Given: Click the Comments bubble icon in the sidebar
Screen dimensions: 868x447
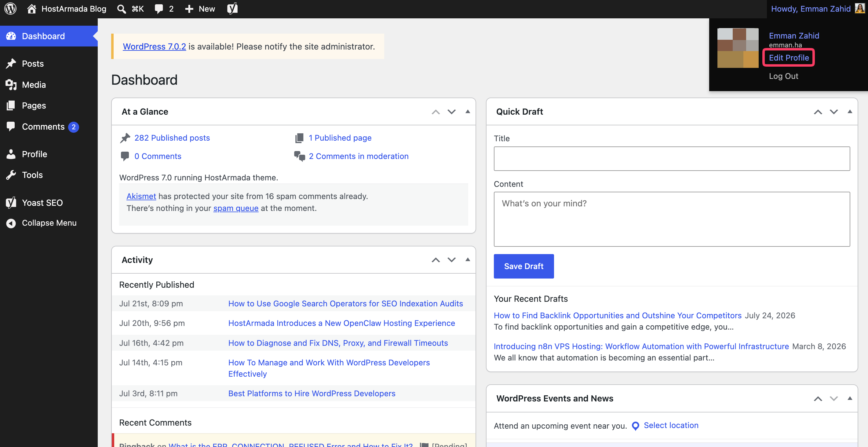Looking at the screenshot, I should [x=11, y=127].
